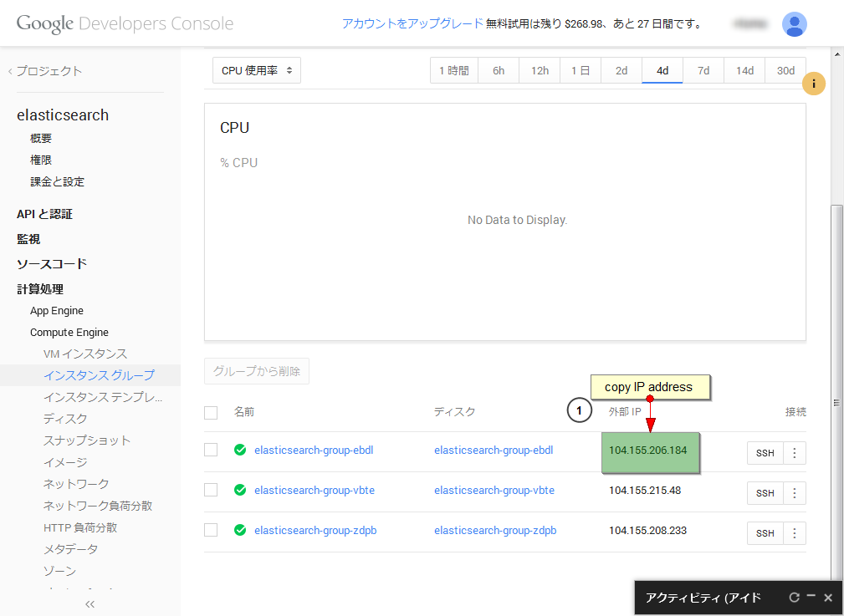Click green status icon for elasticsearch-group-ebdl
Image resolution: width=844 pixels, height=616 pixels.
(240, 450)
